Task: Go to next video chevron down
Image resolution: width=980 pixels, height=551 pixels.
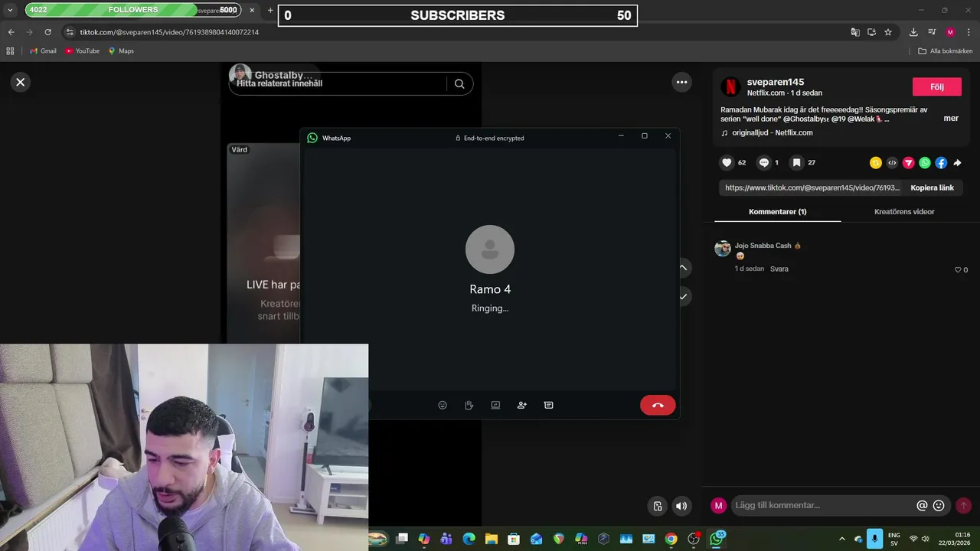Action: coord(683,296)
